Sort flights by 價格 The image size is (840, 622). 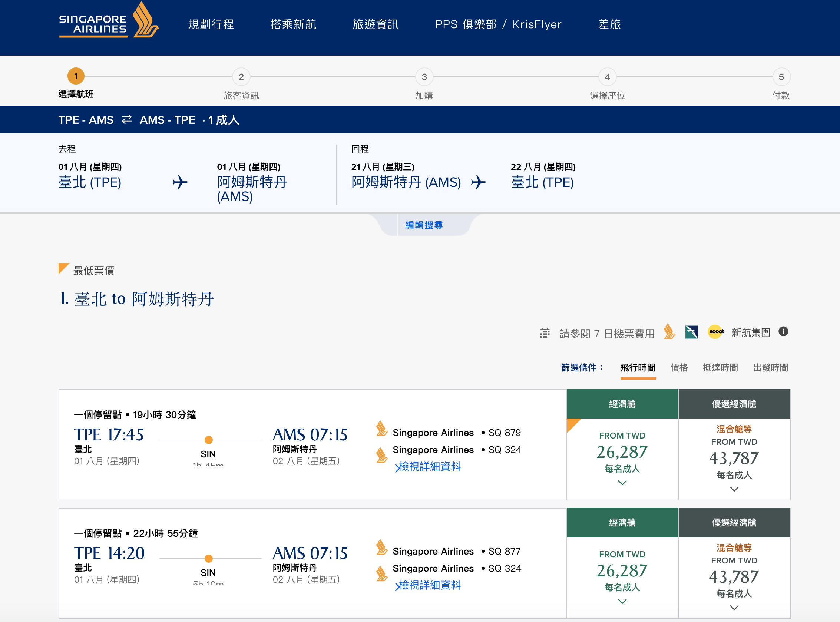pos(679,367)
